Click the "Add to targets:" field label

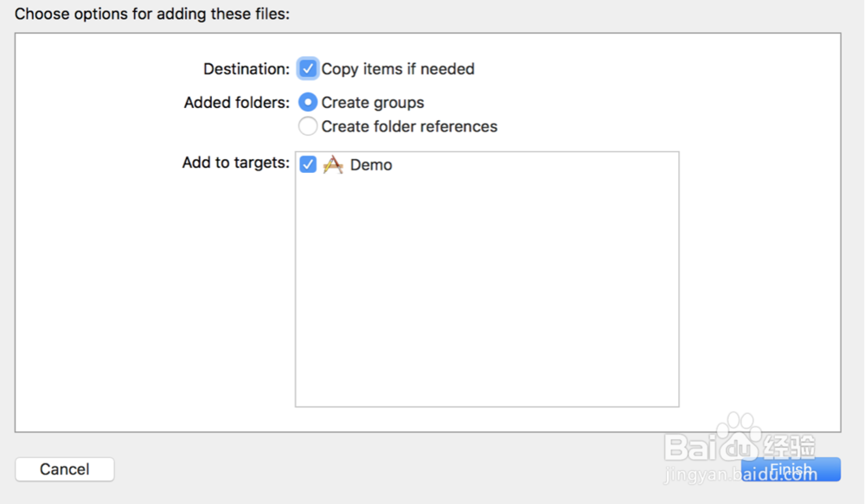[x=236, y=163]
